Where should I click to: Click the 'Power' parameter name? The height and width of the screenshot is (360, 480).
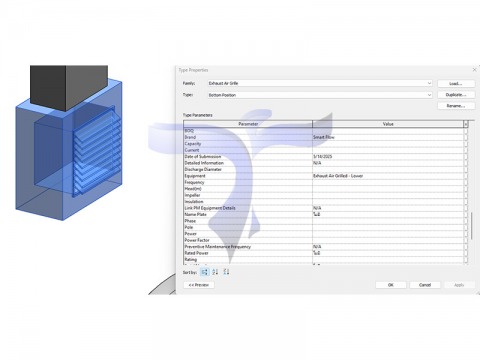[x=191, y=234]
